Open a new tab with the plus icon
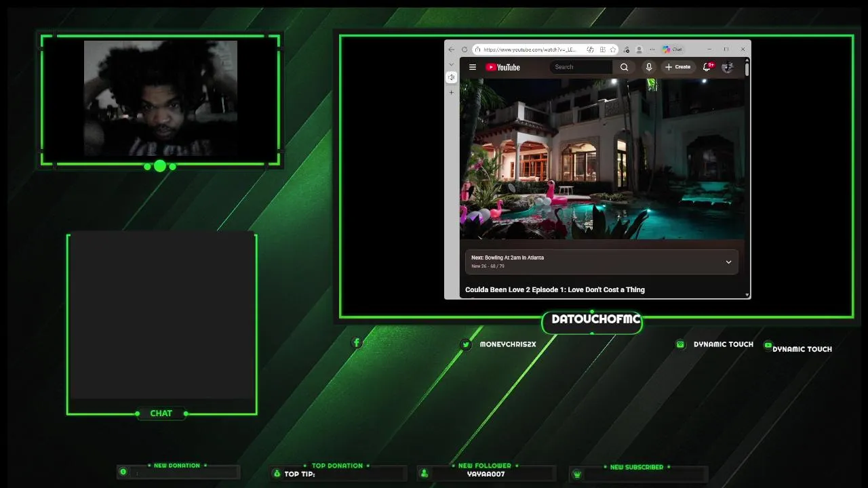The width and height of the screenshot is (868, 488). point(451,92)
